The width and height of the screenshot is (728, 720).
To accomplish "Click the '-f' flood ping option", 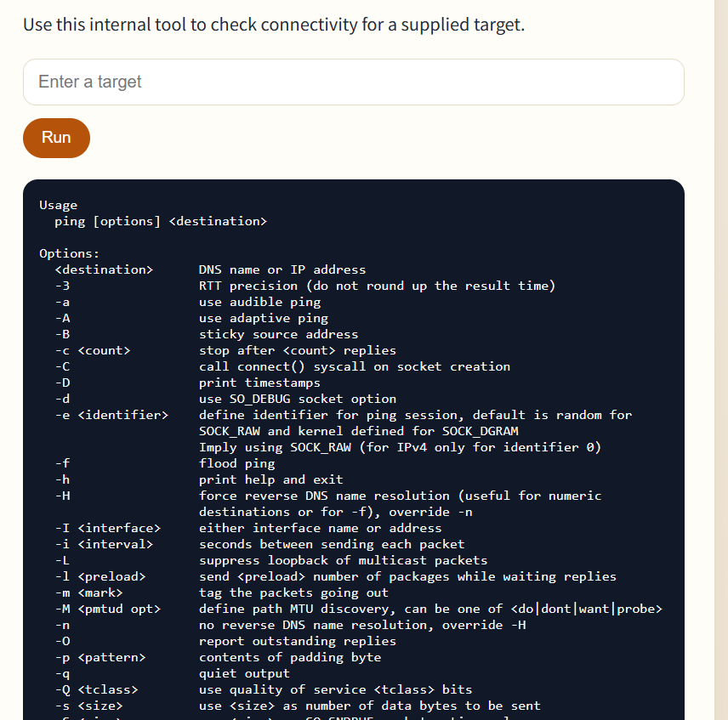I will click(x=165, y=463).
